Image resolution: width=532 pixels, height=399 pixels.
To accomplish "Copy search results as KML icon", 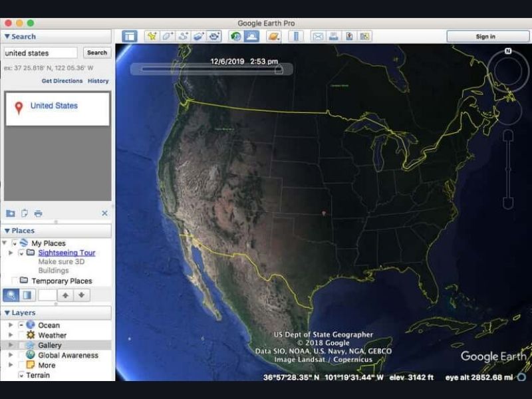I will (x=25, y=213).
